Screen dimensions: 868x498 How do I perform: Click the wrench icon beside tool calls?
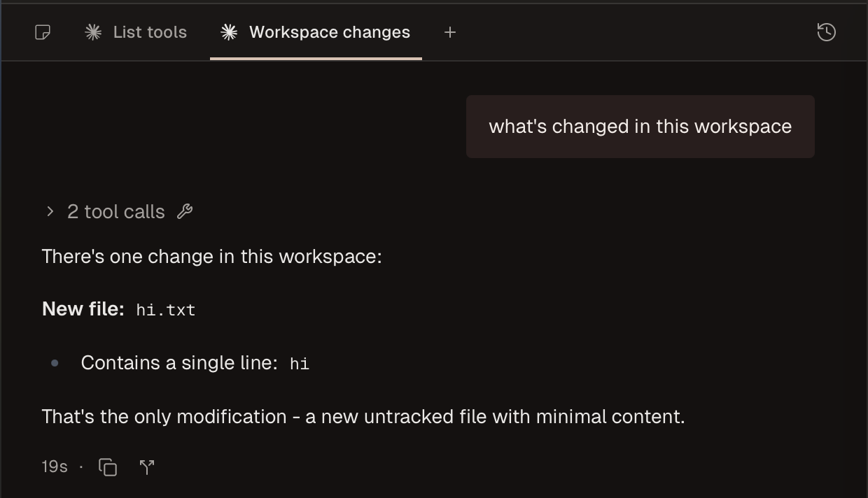pyautogui.click(x=185, y=211)
